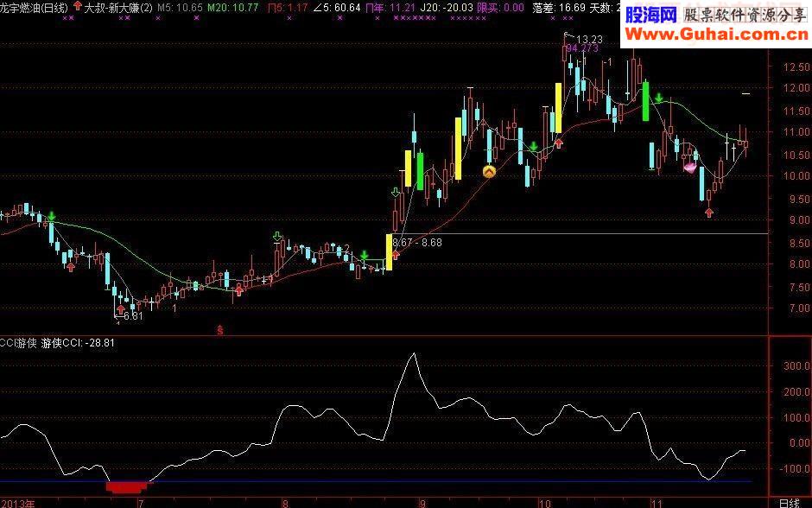This screenshot has width=812, height=508.
Task: Click the 门年: 11.21 value
Action: click(x=390, y=7)
